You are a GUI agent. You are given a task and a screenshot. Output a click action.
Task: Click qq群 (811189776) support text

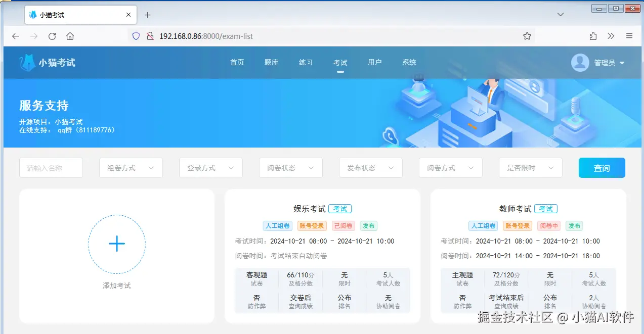(x=87, y=130)
